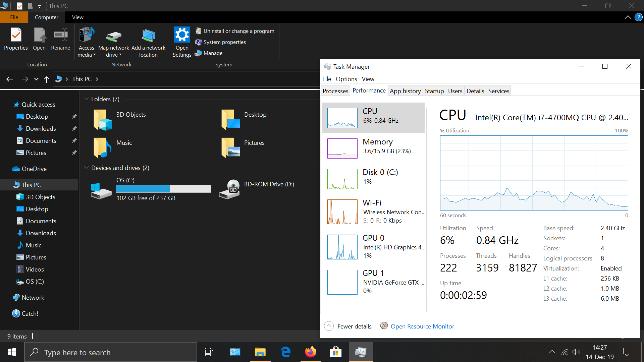Collapse Devices and drives group
This screenshot has height=362, width=644.
click(x=86, y=168)
